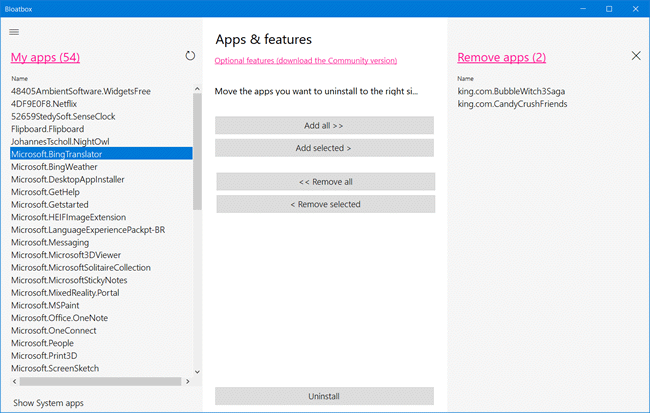Close the Remove apps panel
650x413 pixels.
(636, 56)
